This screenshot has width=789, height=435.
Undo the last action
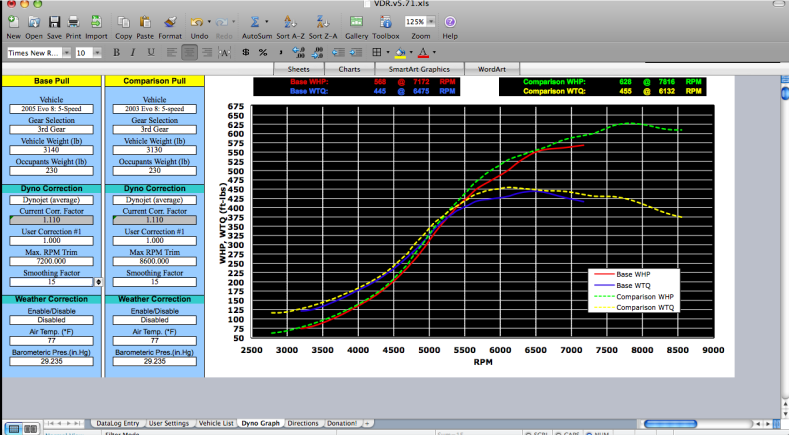tap(197, 22)
